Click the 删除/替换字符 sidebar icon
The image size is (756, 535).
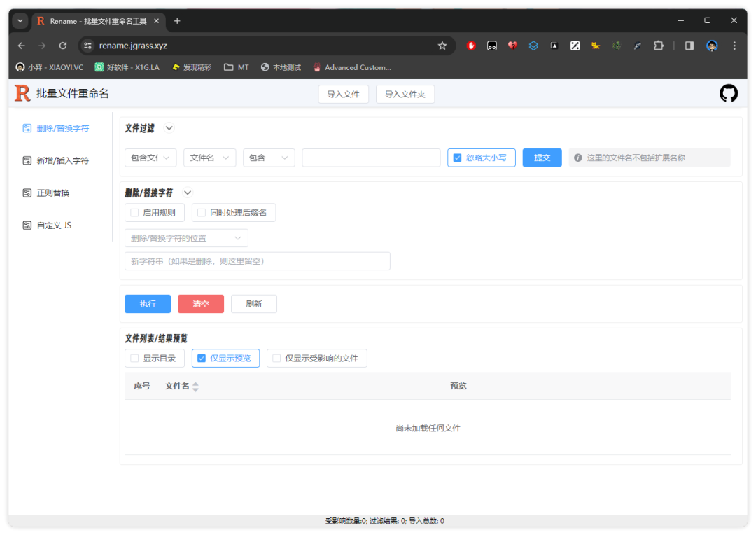(27, 128)
